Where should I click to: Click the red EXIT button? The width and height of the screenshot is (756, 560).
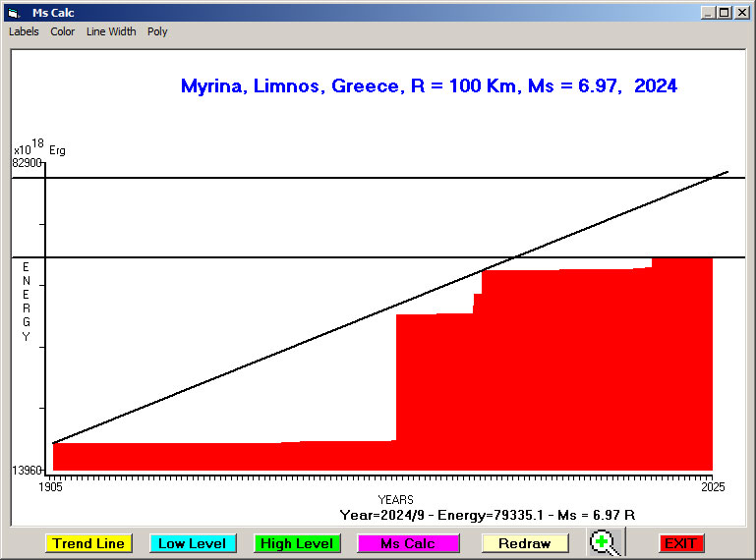pos(680,543)
